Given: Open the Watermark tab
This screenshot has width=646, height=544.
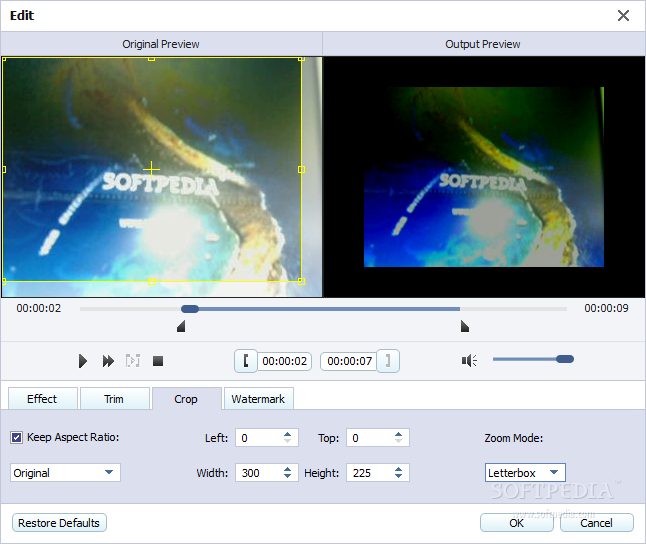Looking at the screenshot, I should pyautogui.click(x=258, y=399).
